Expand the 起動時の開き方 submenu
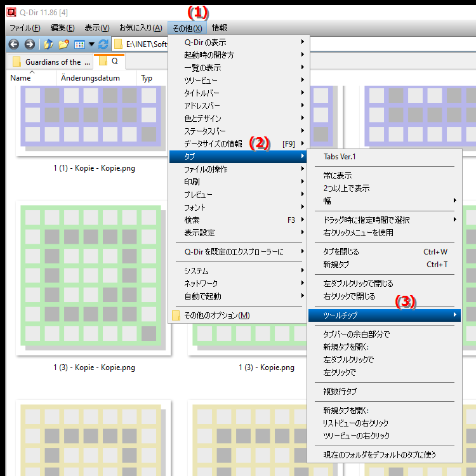This screenshot has height=476, width=476. (239, 55)
